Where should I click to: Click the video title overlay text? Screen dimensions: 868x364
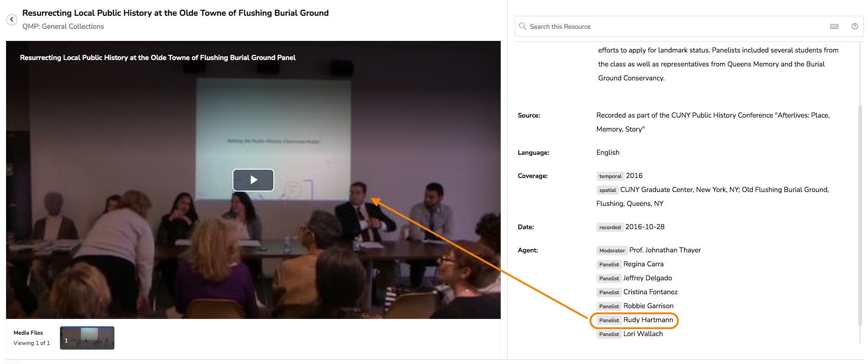(158, 58)
